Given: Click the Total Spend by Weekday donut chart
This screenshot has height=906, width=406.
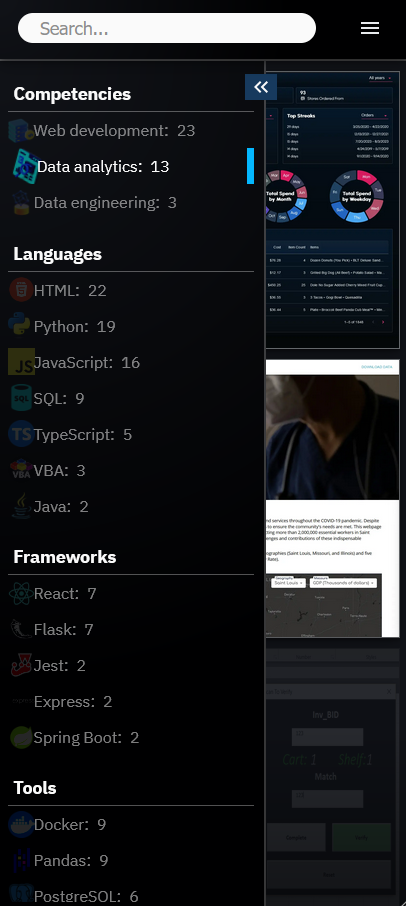Looking at the screenshot, I should click(x=356, y=196).
